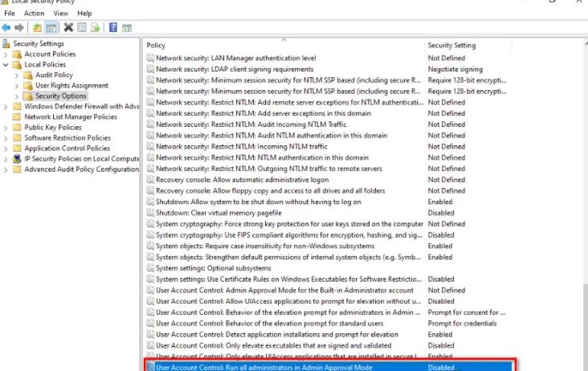Select Software Restriction Policies in the tree
Screen dimensions: 588x371
point(67,138)
